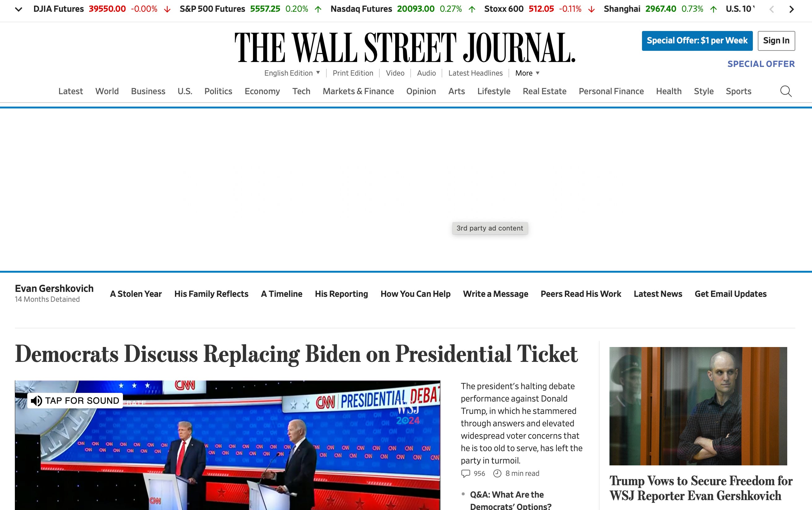Open the Opinion section tab
This screenshot has height=510, width=812.
421,91
